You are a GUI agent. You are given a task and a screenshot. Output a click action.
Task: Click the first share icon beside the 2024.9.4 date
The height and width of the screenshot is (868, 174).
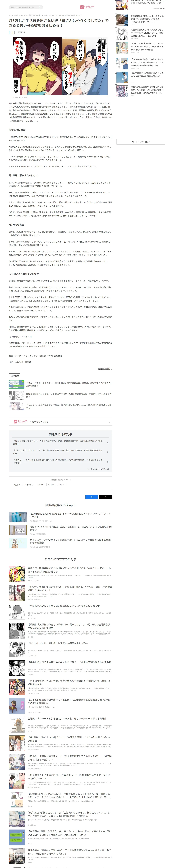click(10, 32)
